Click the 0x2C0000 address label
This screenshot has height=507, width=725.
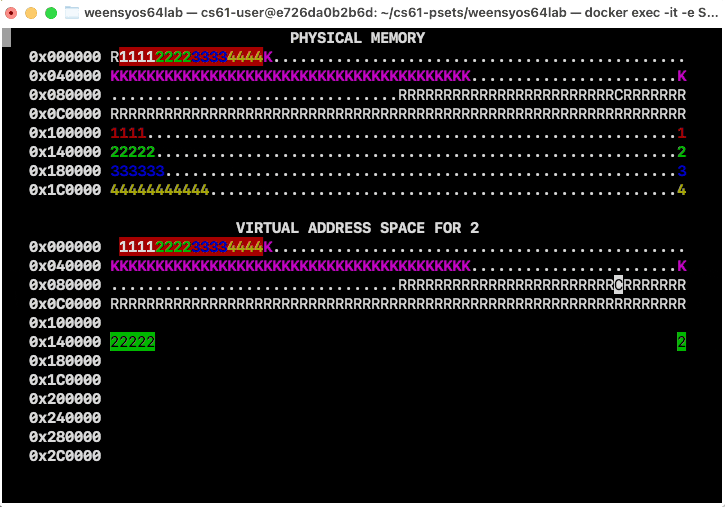(65, 456)
